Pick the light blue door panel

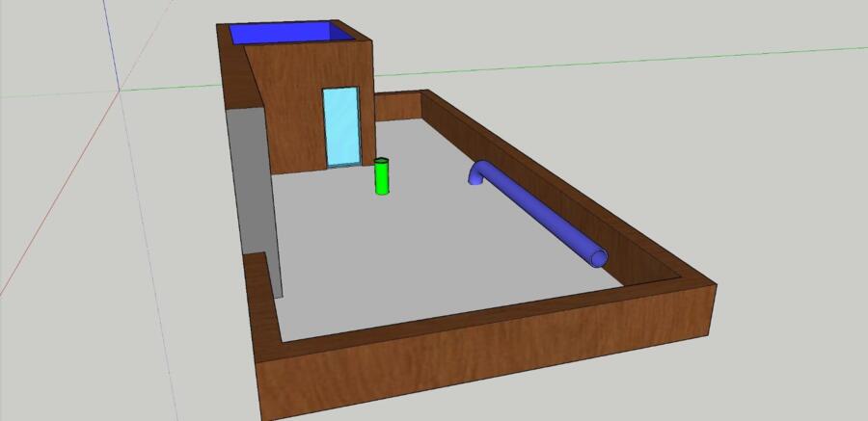342,127
